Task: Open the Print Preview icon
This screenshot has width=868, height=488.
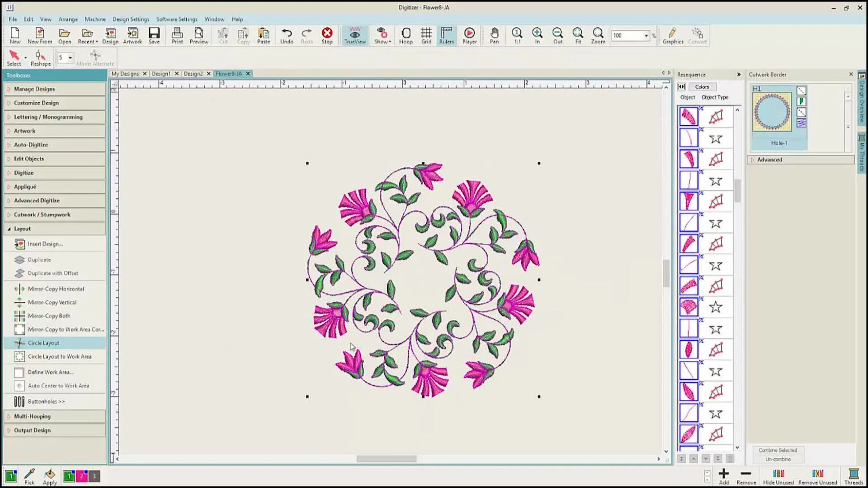Action: 198,36
